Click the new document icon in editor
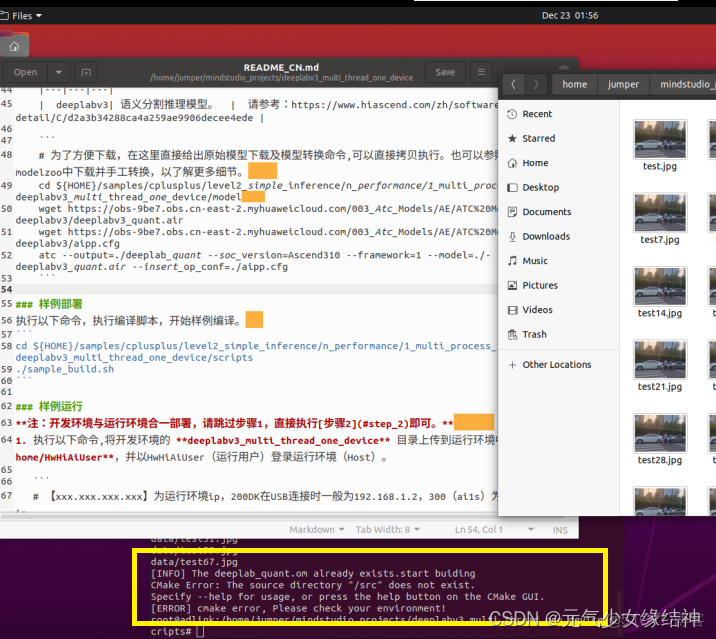The height and width of the screenshot is (639, 716). click(x=86, y=72)
